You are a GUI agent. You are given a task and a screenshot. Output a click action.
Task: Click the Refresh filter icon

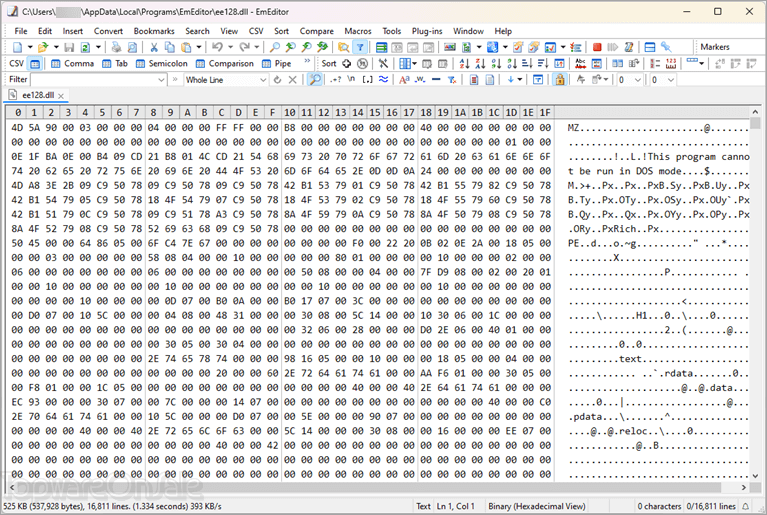(x=277, y=80)
